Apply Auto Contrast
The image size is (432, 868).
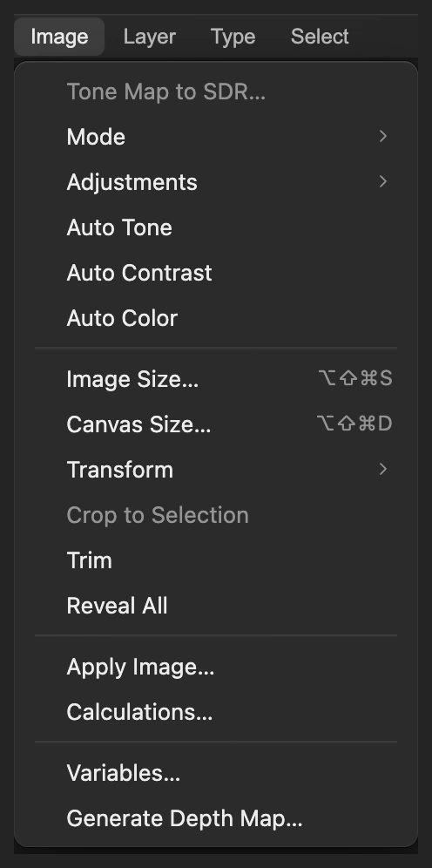216,273
